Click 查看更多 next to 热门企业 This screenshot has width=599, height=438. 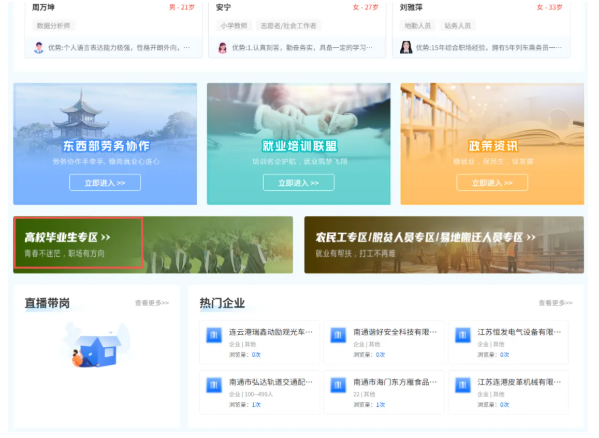point(555,303)
